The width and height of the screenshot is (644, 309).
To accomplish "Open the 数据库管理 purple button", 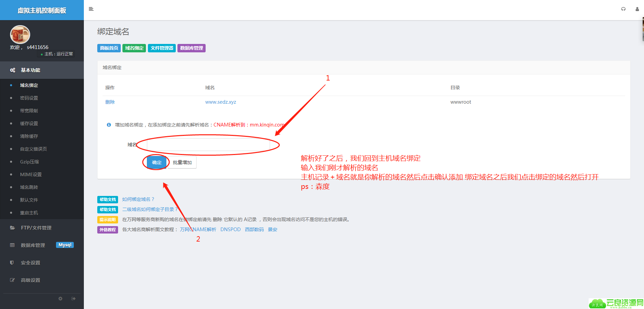I will [x=192, y=48].
